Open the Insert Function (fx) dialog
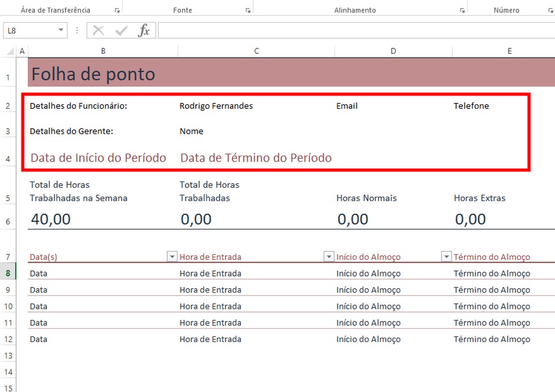Image resolution: width=555 pixels, height=392 pixels. click(x=144, y=30)
